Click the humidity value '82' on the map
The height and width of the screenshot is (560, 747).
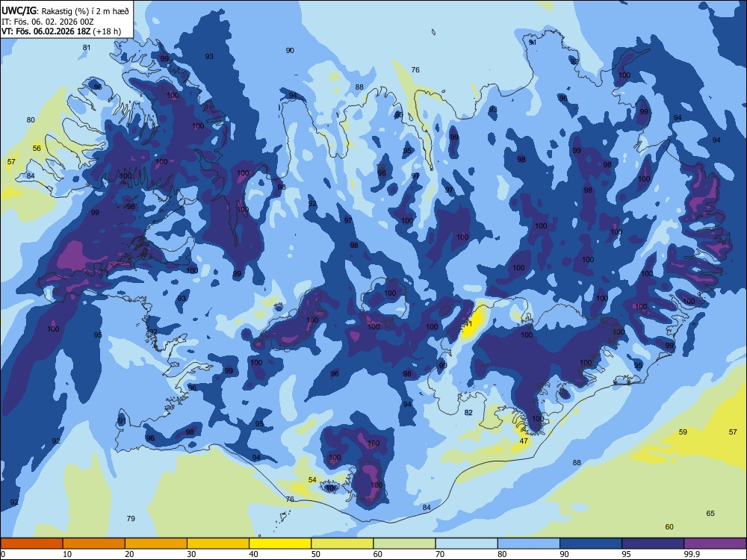pos(468,412)
